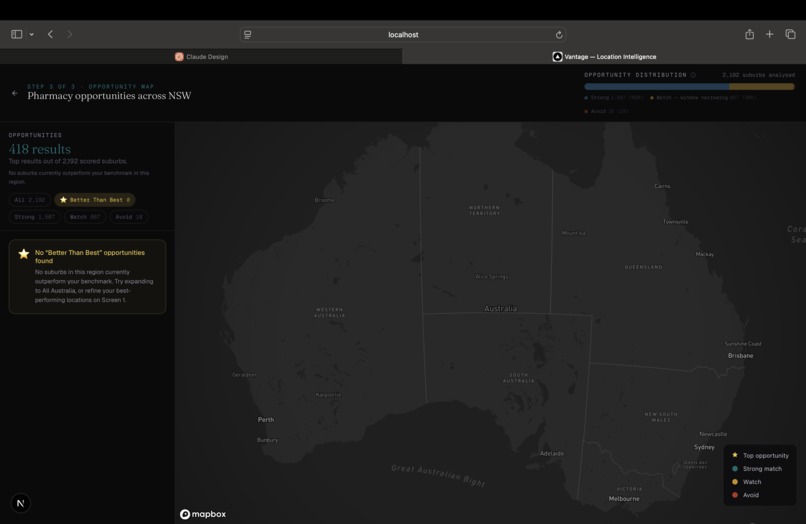Select the Cairns map label
This screenshot has height=524, width=806.
[x=662, y=186]
